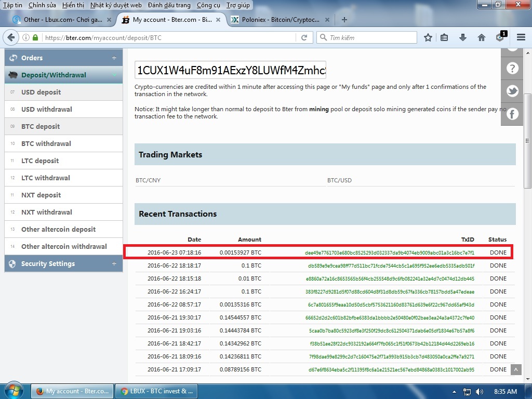Open the Facebook share icon
This screenshot has width=532, height=399.
pos(512,114)
